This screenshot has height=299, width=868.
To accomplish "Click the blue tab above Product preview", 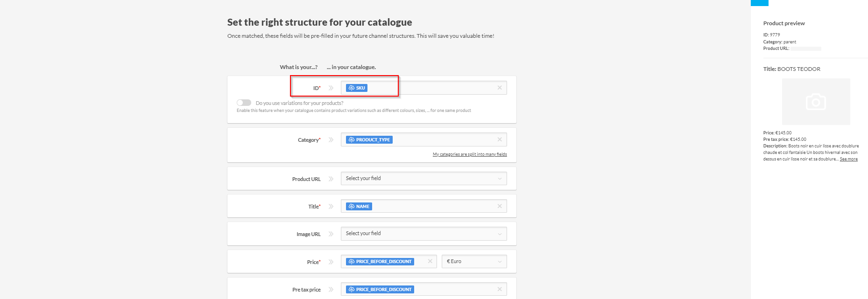I will [759, 3].
